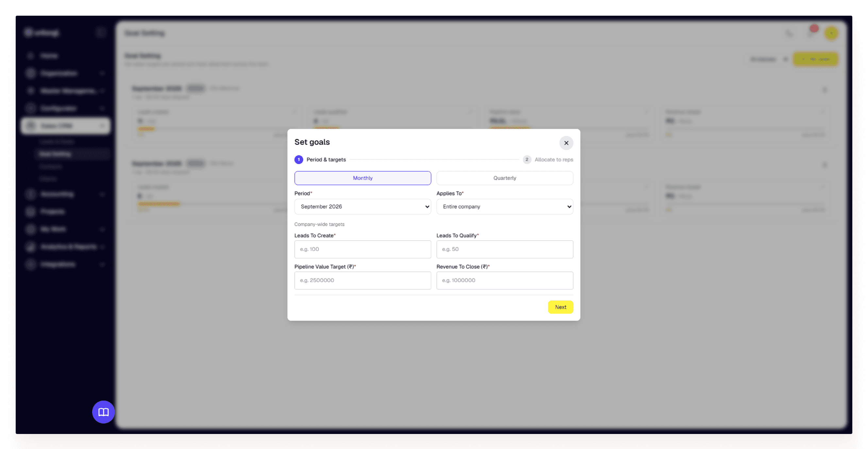Image resolution: width=868 pixels, height=449 pixels.
Task: Focus the Revenue To Close field
Action: point(504,280)
